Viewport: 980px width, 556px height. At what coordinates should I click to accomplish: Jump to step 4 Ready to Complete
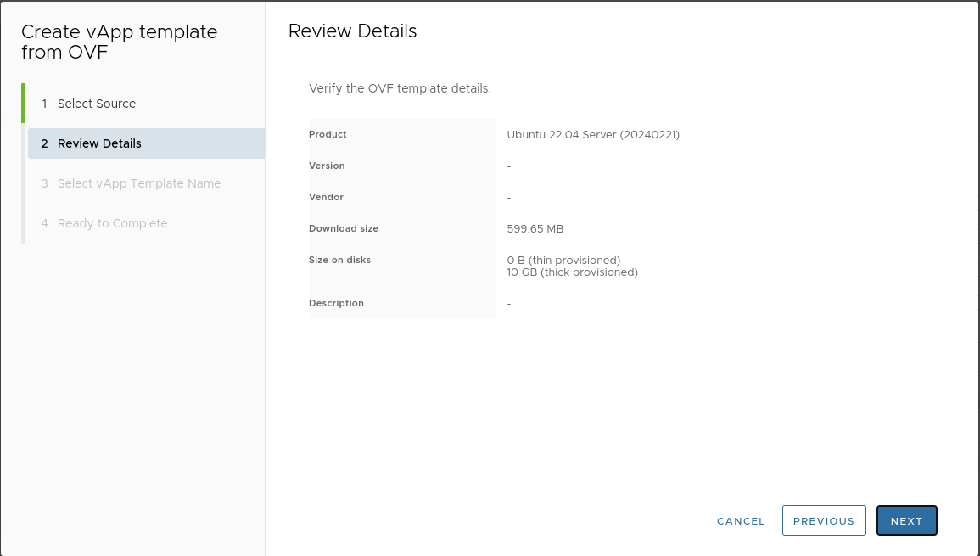point(112,223)
